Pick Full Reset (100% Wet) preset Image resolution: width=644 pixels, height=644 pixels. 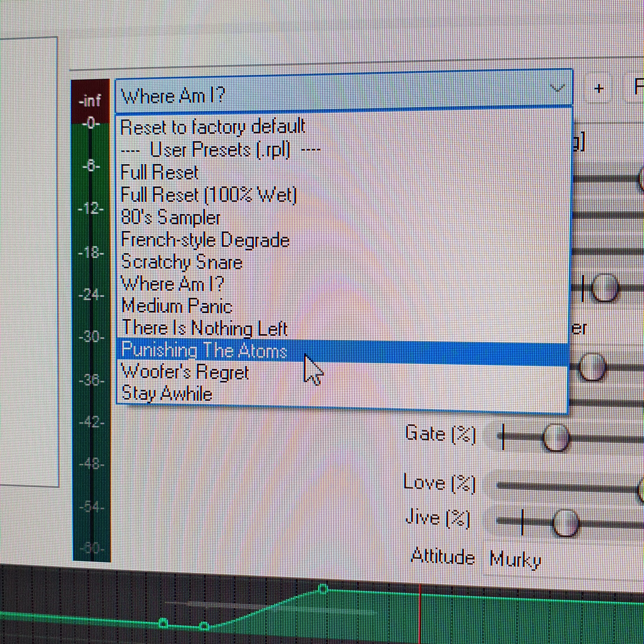click(x=208, y=195)
